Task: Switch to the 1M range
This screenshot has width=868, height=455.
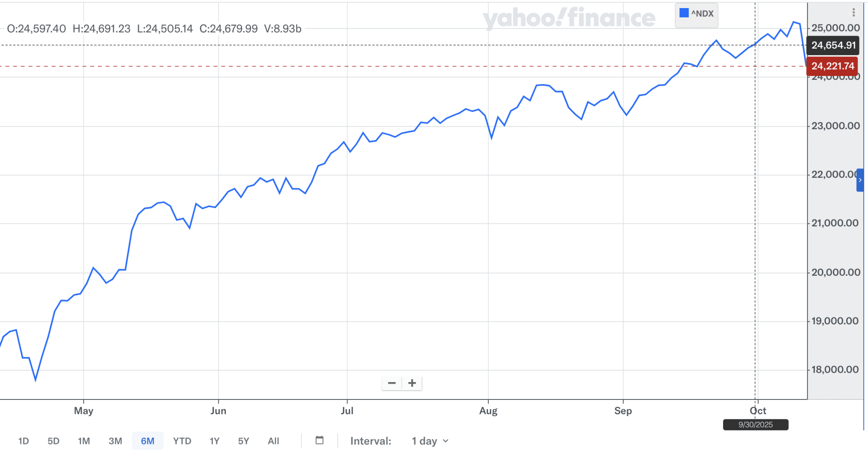Action: [84, 441]
